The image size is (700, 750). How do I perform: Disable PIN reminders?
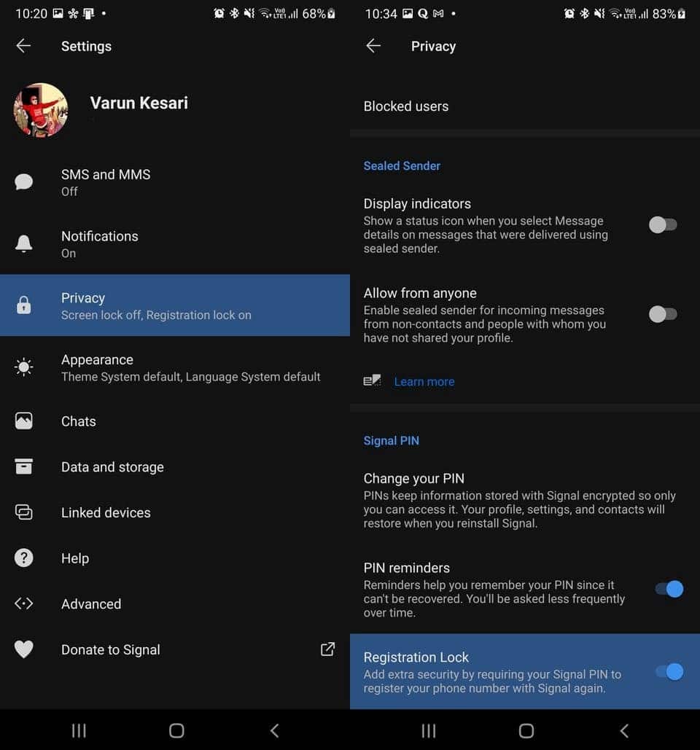point(669,588)
